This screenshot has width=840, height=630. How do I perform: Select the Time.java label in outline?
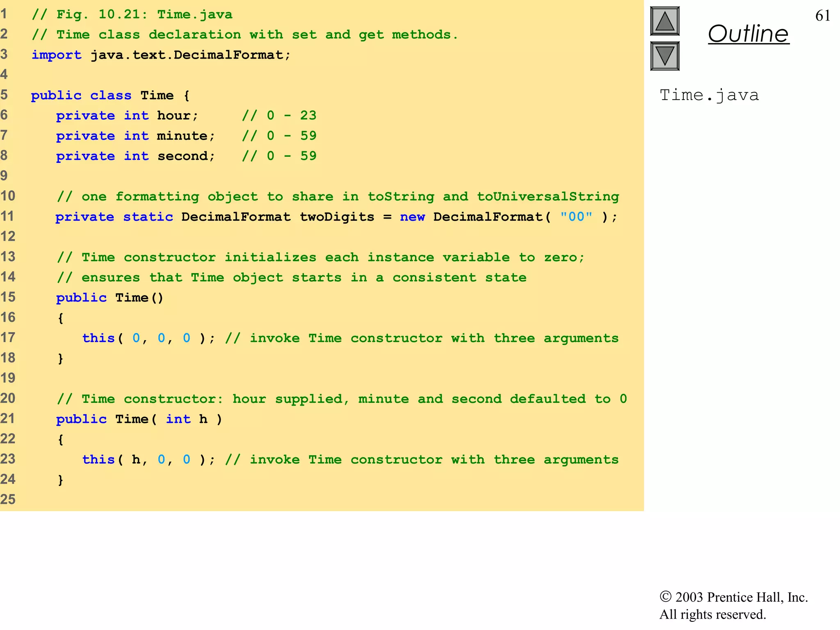(709, 95)
